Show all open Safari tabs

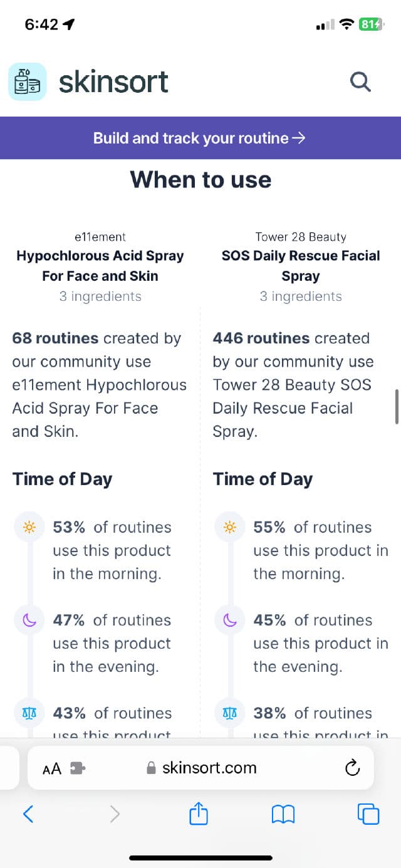click(x=368, y=814)
